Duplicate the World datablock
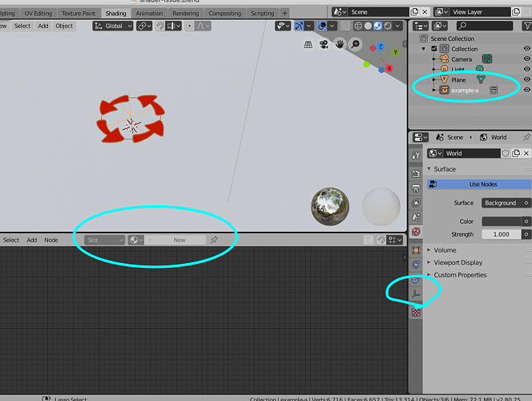Image resolution: width=532 pixels, height=401 pixels. (516, 153)
